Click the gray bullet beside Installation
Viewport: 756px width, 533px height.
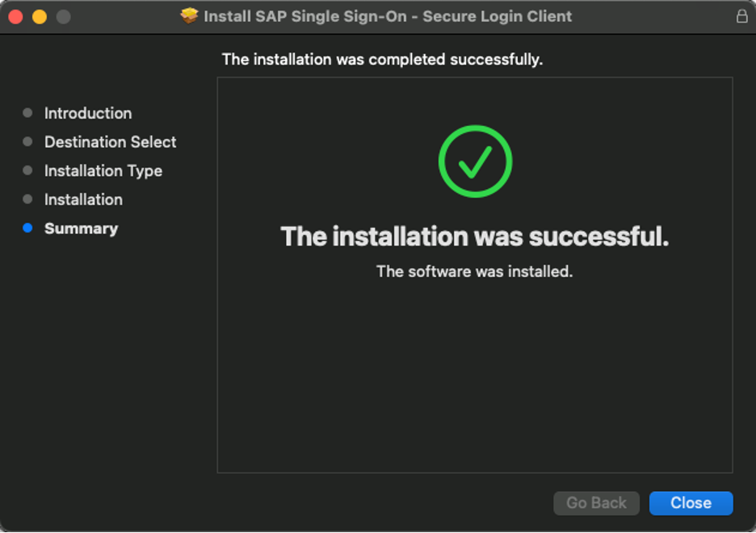(27, 199)
